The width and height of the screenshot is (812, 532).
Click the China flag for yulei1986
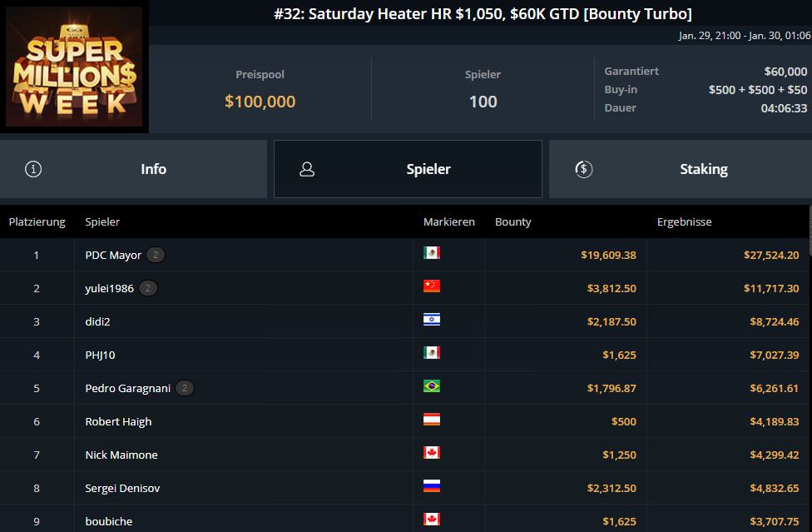(x=431, y=286)
